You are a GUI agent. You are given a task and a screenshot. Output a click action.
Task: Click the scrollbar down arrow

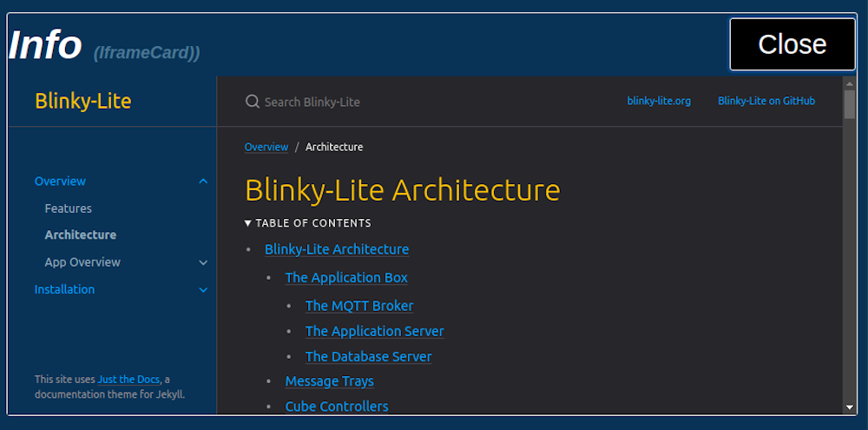click(x=849, y=407)
